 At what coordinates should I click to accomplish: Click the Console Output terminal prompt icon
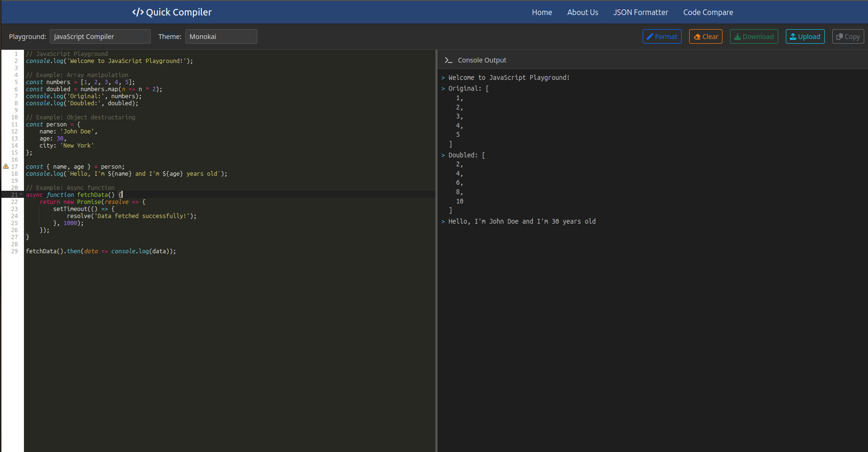(448, 60)
